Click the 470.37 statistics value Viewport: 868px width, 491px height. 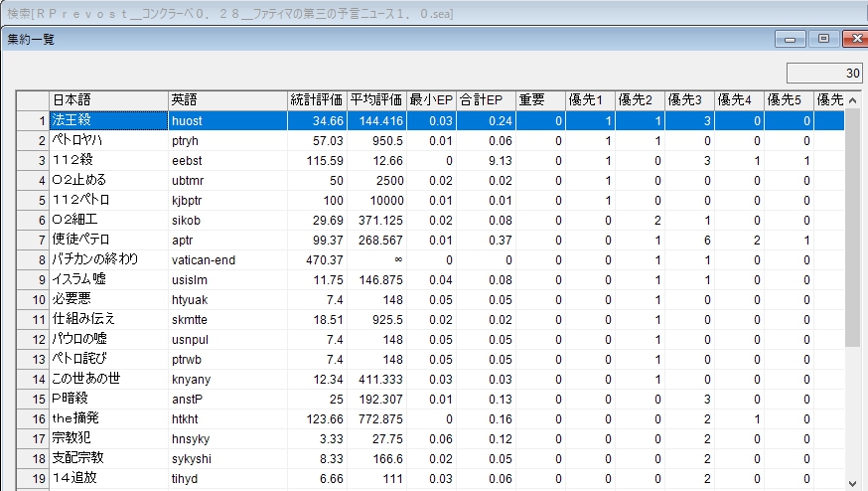(x=317, y=259)
